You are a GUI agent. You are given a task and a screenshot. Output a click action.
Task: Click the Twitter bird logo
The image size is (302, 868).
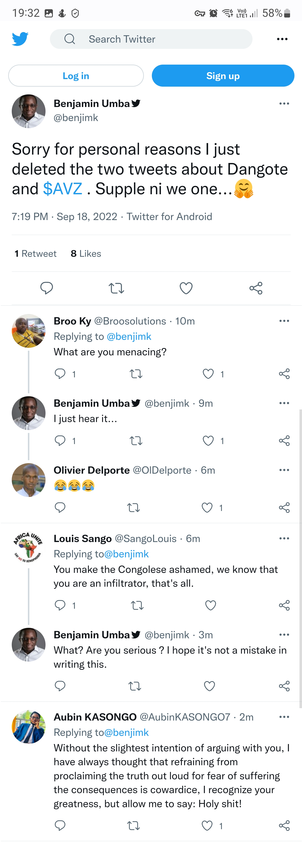point(20,39)
